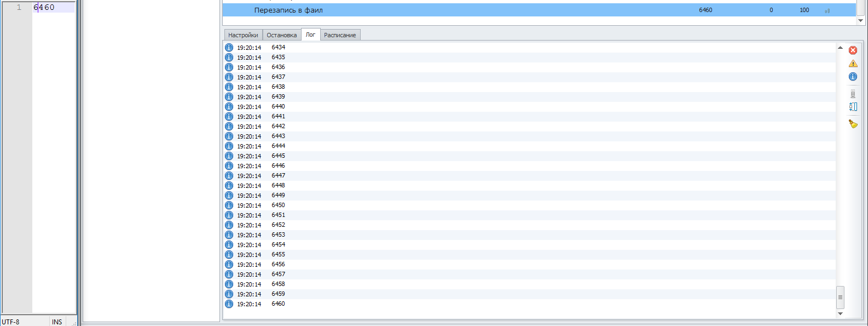Select log message 6453
The width and height of the screenshot is (868, 326).
coord(278,235)
